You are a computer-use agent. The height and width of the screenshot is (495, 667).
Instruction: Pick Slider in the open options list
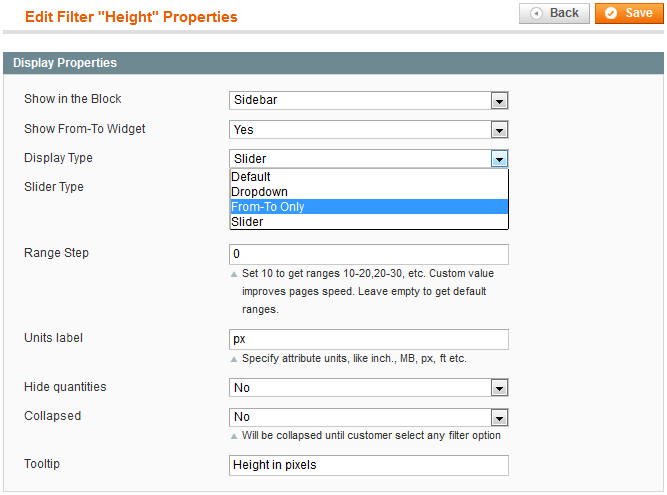(368, 222)
